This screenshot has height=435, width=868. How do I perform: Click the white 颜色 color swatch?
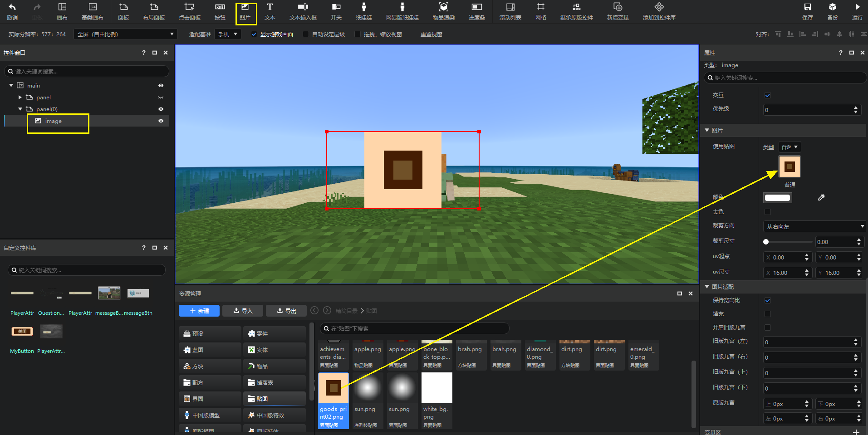(x=777, y=197)
